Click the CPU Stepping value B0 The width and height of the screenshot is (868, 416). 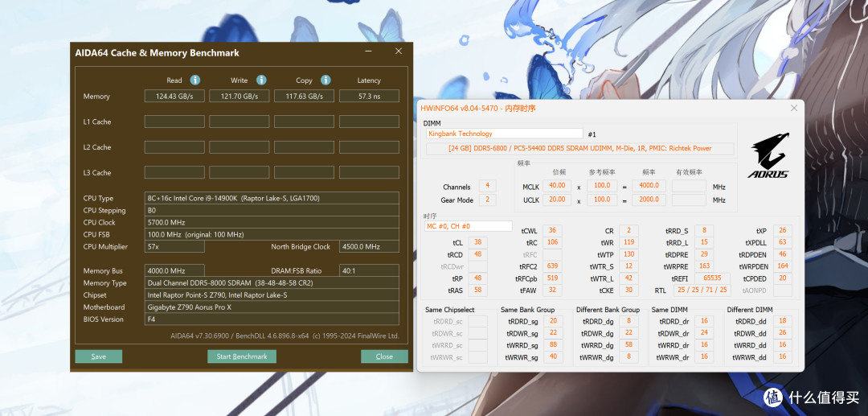click(x=272, y=211)
